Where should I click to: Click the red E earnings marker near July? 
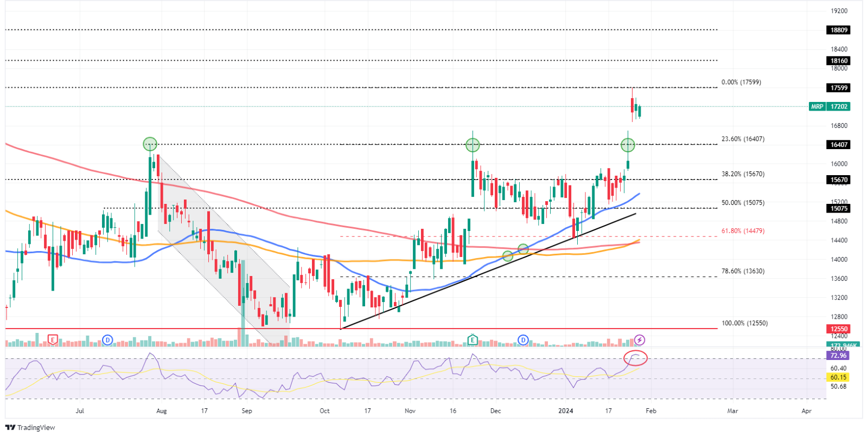[53, 340]
